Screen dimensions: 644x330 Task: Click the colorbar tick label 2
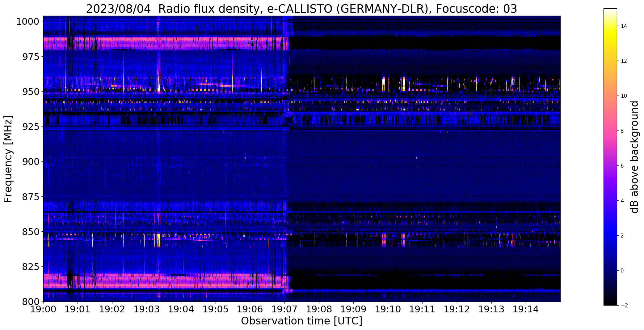[x=622, y=236]
